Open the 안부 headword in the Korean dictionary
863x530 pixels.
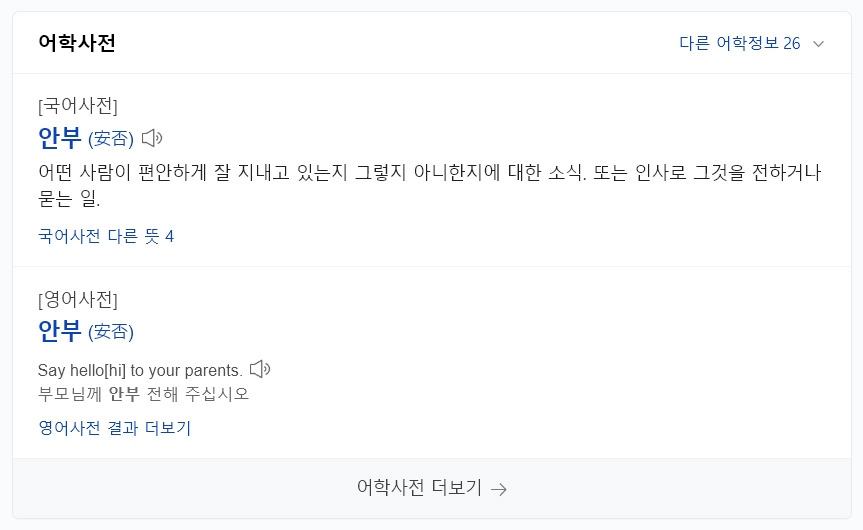[59, 138]
